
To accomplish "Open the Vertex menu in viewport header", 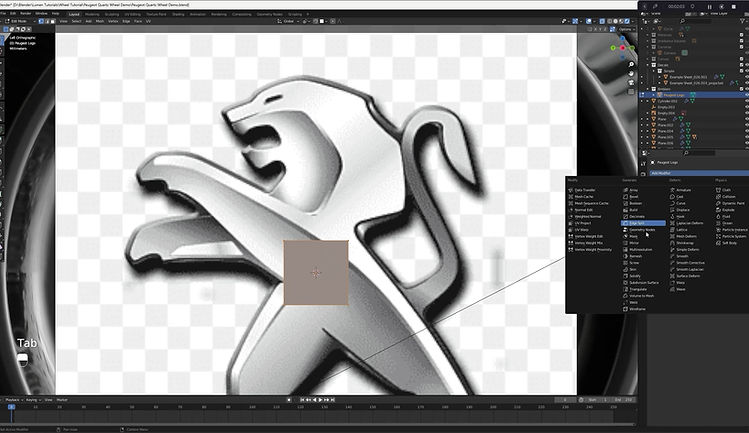I will [113, 21].
